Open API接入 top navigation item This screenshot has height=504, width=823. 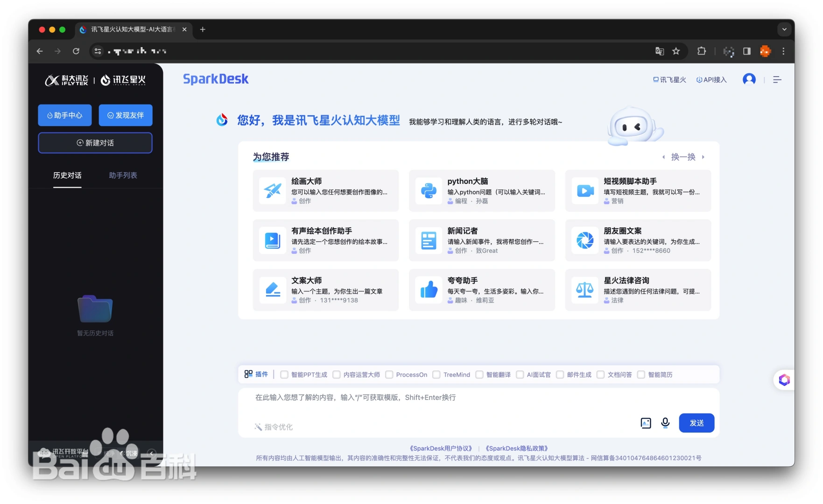711,80
